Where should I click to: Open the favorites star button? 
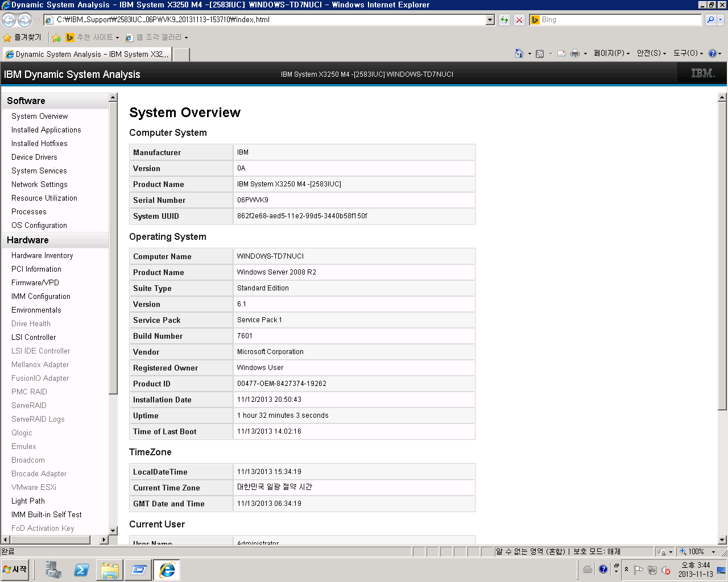(x=22, y=38)
